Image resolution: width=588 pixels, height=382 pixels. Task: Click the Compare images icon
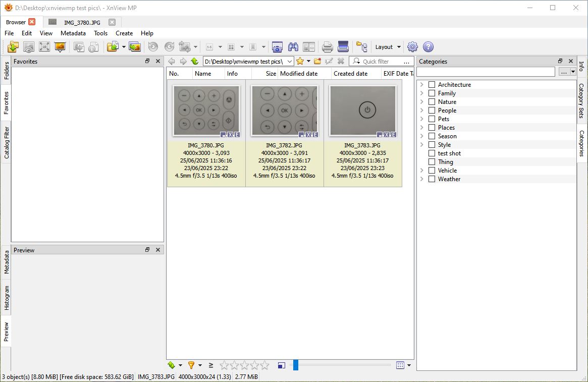pos(308,47)
